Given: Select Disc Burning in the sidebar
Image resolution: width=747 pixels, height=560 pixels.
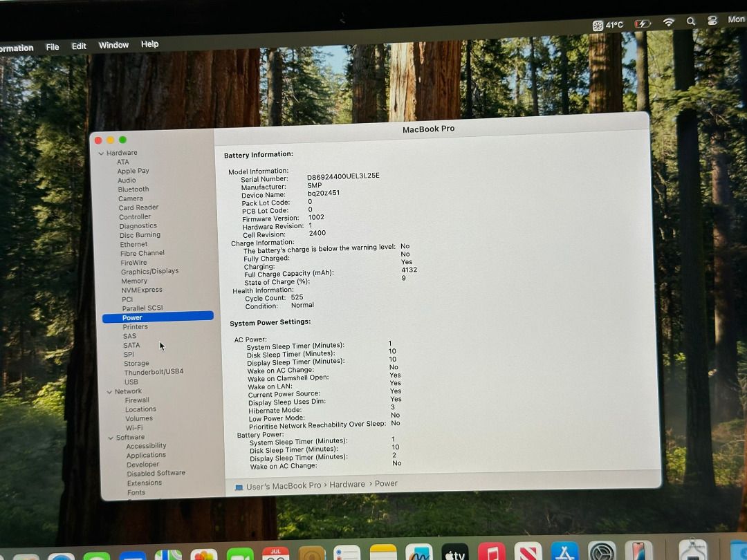Looking at the screenshot, I should click(140, 235).
